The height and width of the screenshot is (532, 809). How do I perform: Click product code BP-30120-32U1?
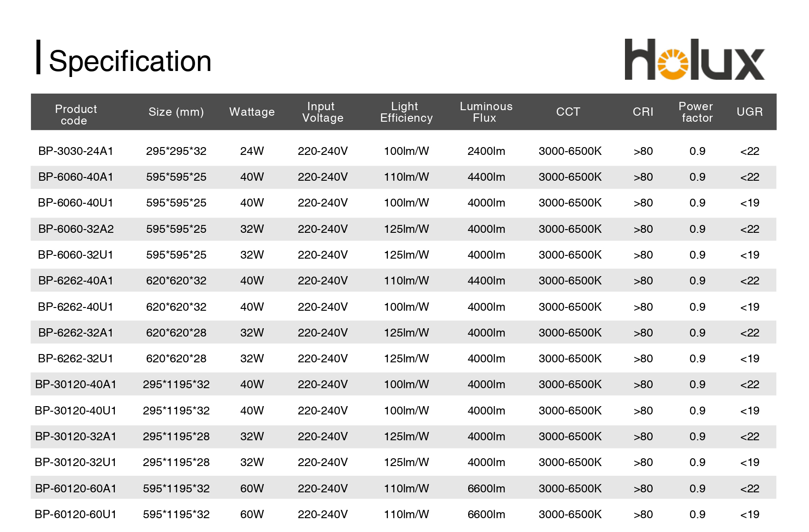click(76, 462)
